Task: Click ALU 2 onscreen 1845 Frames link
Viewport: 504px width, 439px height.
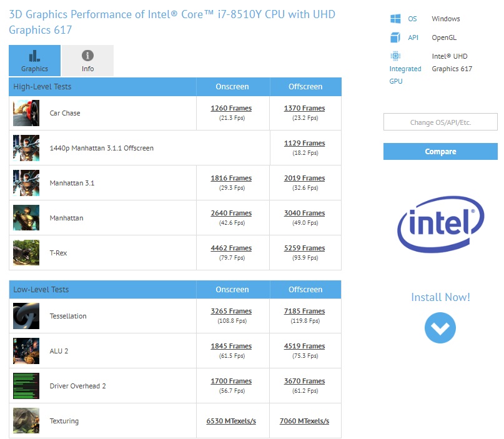Action: (231, 346)
